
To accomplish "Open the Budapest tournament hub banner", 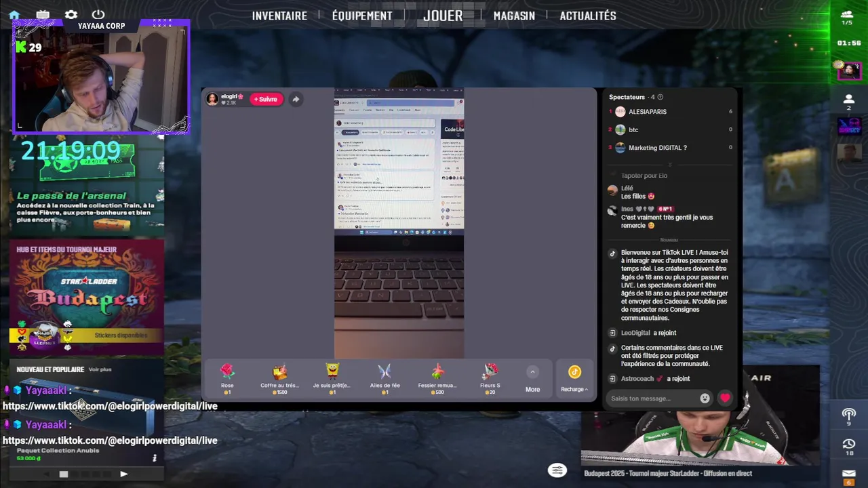I will click(x=87, y=297).
